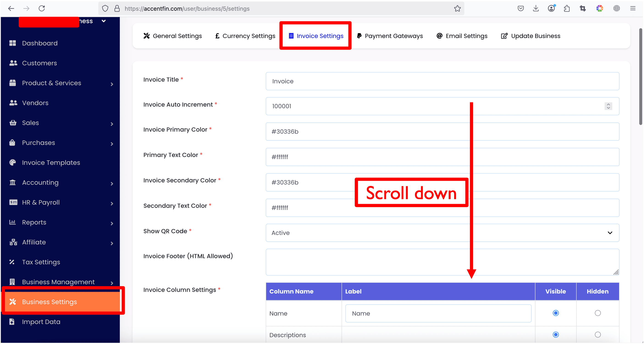Screen dimensions: 644x344
Task: Open the browser downloads icon
Action: click(x=536, y=8)
